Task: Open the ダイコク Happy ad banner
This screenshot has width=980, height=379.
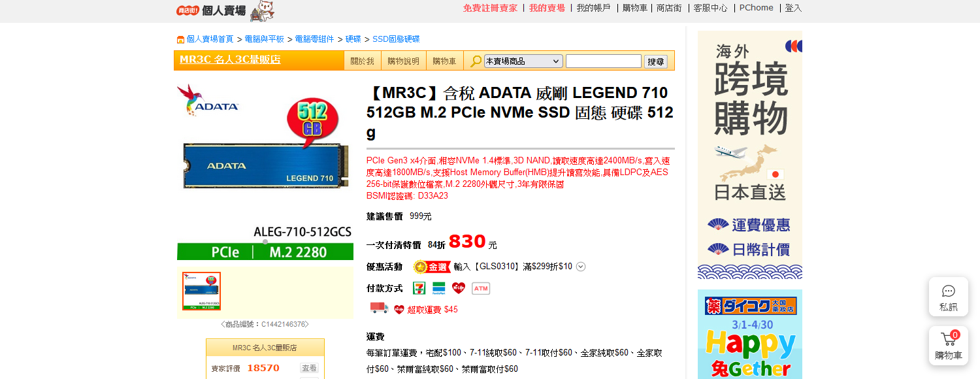Action: click(750, 334)
